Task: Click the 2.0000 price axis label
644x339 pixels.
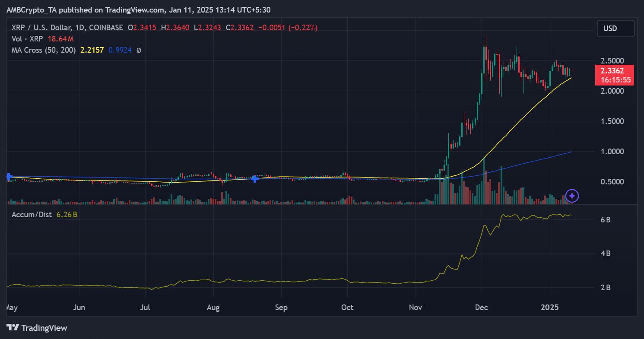Action: tap(613, 91)
